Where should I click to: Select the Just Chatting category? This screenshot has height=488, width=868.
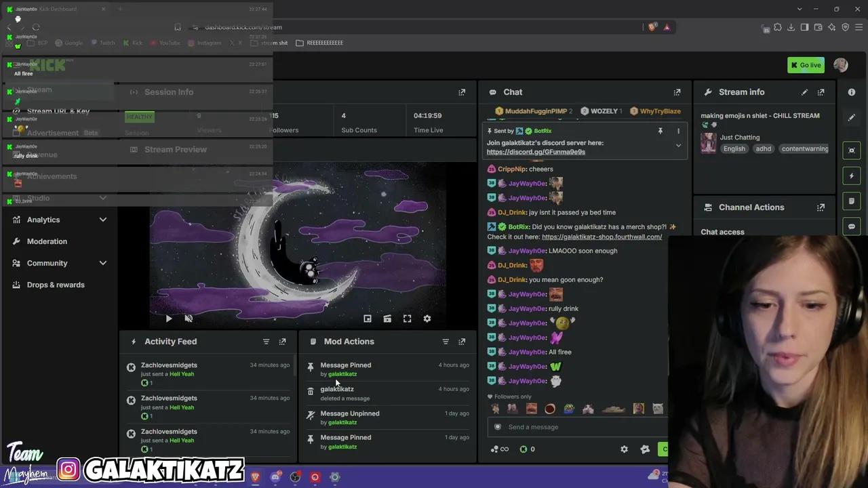(740, 138)
